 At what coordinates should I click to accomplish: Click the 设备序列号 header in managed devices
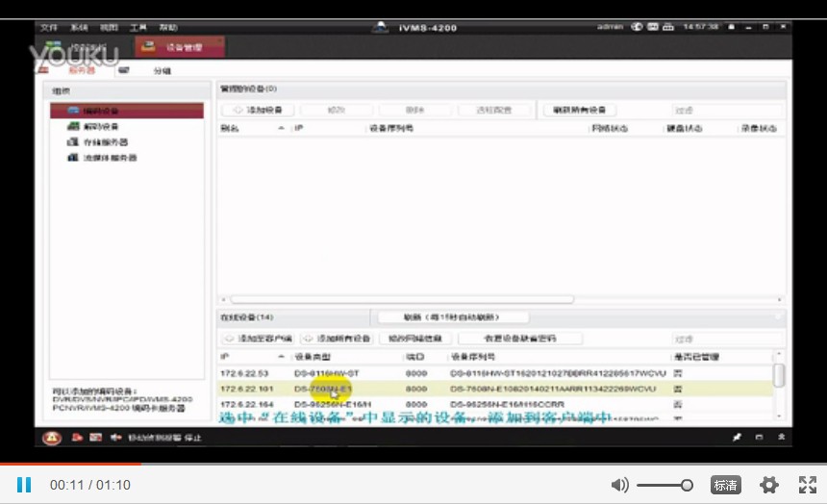pos(391,128)
